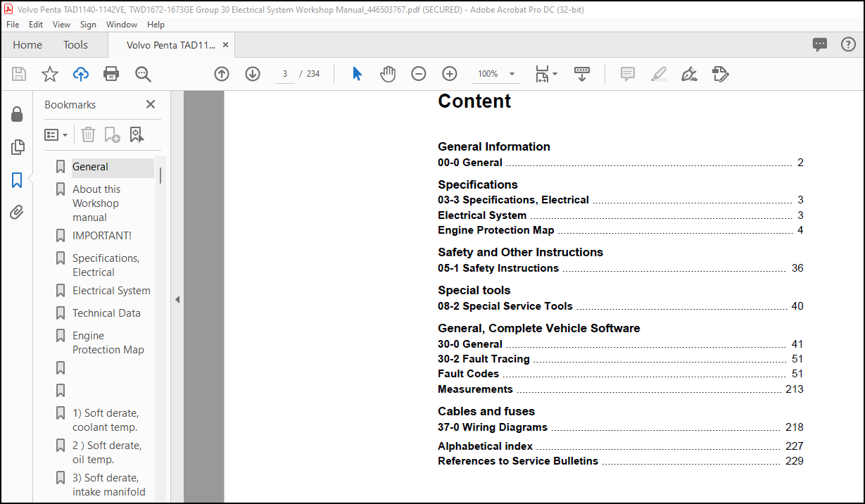865x504 pixels.
Task: Follow 30-2 Fault Tracing contents link
Action: [620, 359]
